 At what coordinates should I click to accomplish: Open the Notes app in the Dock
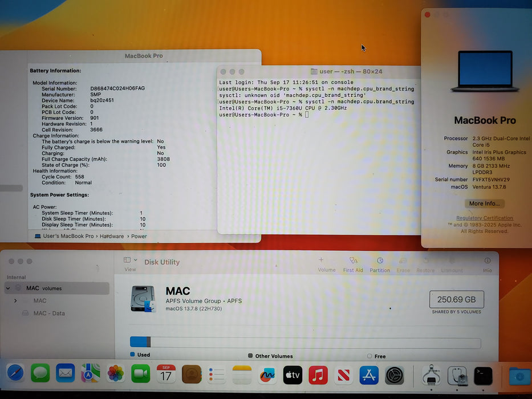point(242,375)
